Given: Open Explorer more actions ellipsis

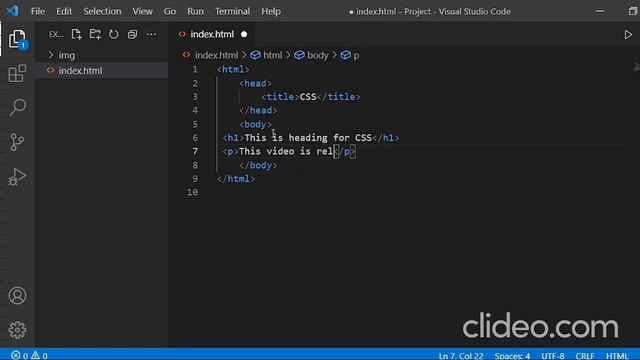Looking at the screenshot, I should point(151,34).
